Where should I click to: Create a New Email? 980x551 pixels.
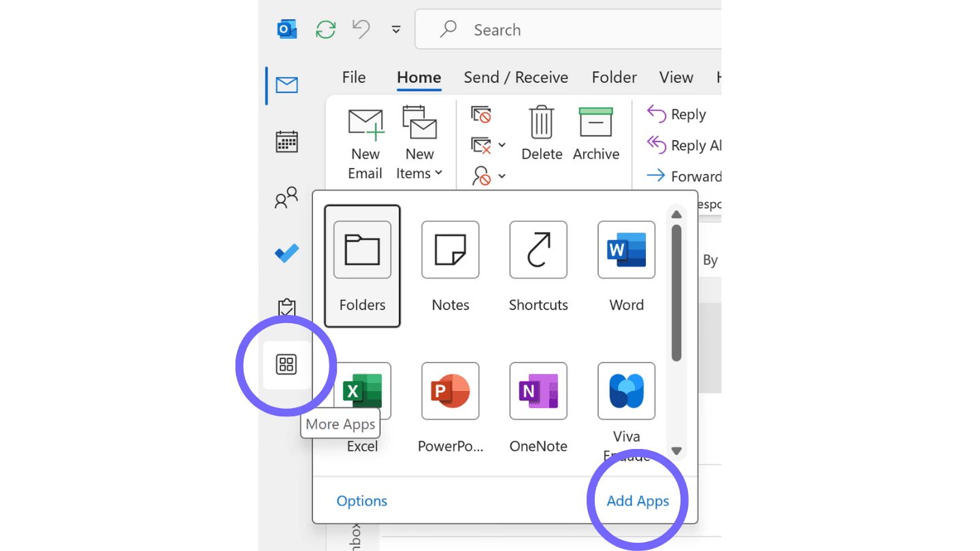point(365,144)
